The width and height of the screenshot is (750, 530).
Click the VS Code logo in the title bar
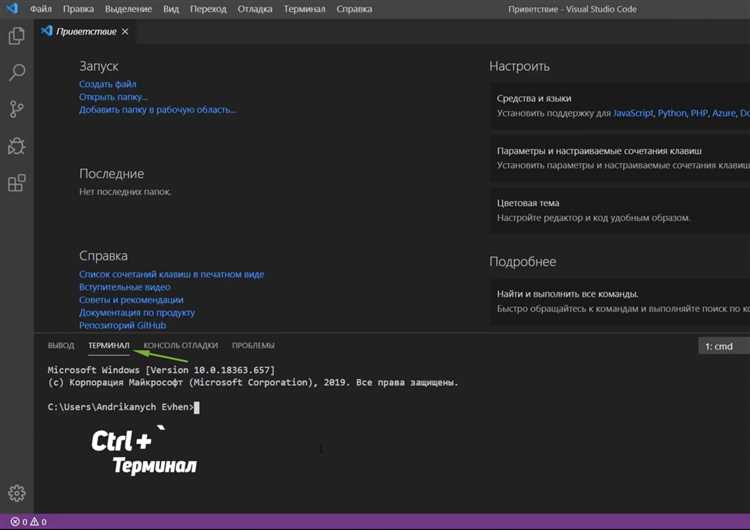pyautogui.click(x=12, y=9)
